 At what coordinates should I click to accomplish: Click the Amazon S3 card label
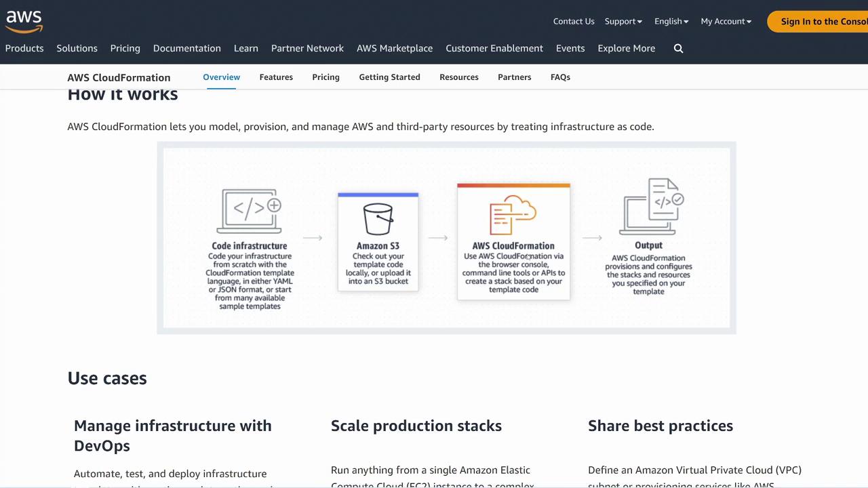point(378,246)
